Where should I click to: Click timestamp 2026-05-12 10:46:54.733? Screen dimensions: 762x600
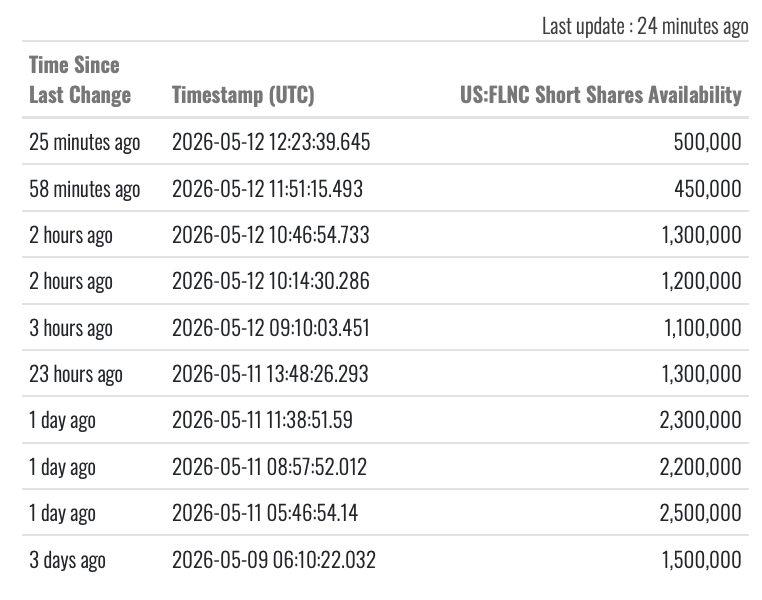[x=271, y=235]
